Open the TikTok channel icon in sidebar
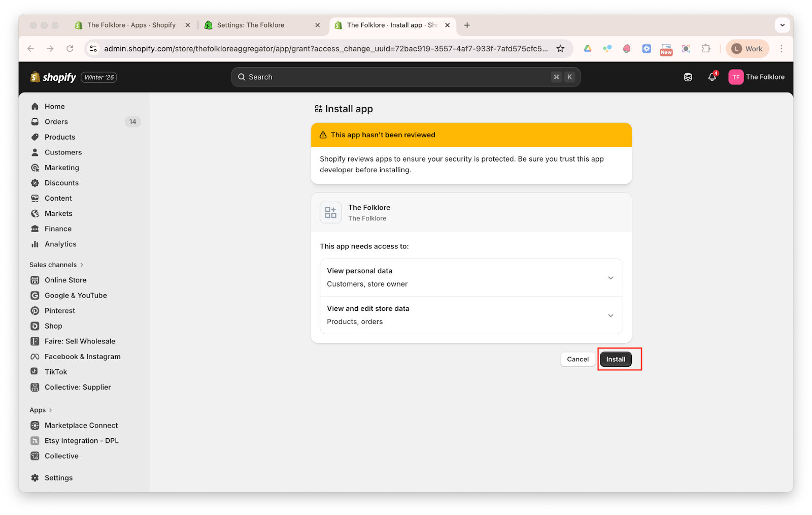 point(35,372)
